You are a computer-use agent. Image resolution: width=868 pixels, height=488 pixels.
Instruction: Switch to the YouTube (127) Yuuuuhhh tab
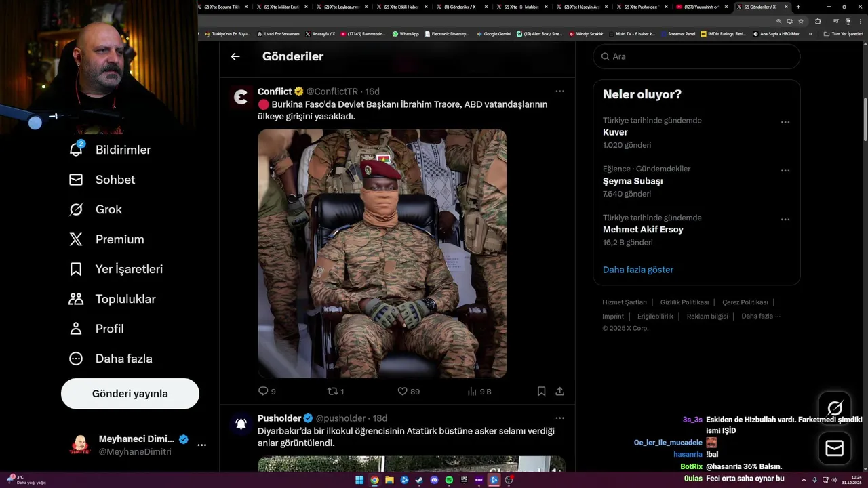pos(703,7)
